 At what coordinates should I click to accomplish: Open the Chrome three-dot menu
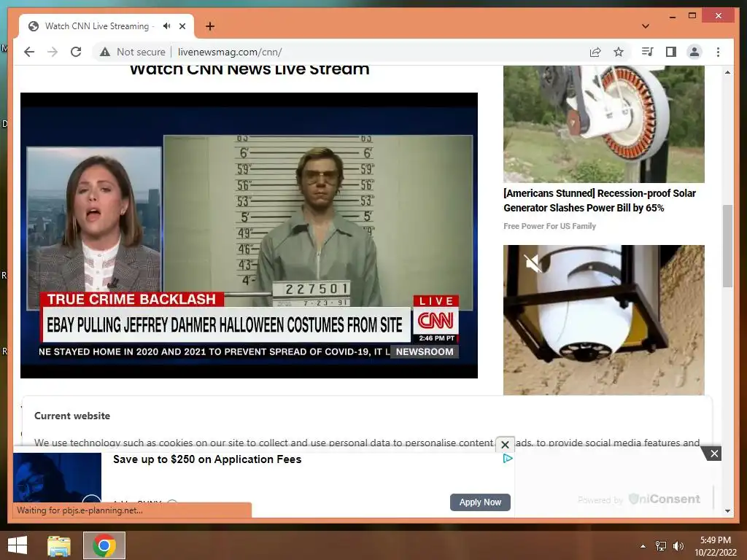click(x=718, y=52)
